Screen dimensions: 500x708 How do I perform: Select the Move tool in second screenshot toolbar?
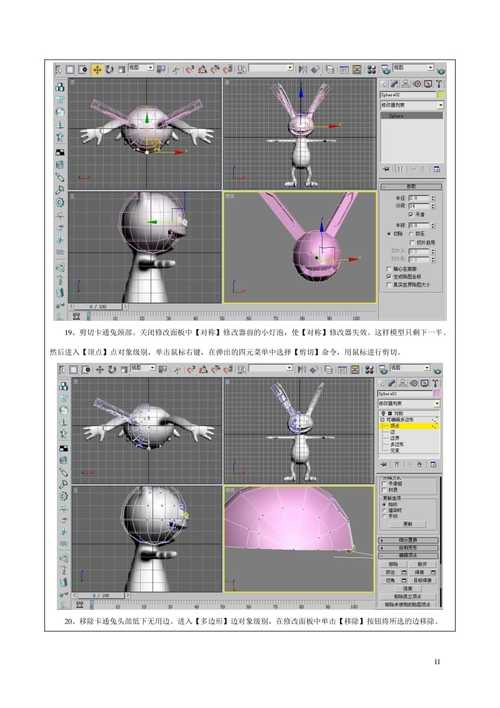point(100,370)
